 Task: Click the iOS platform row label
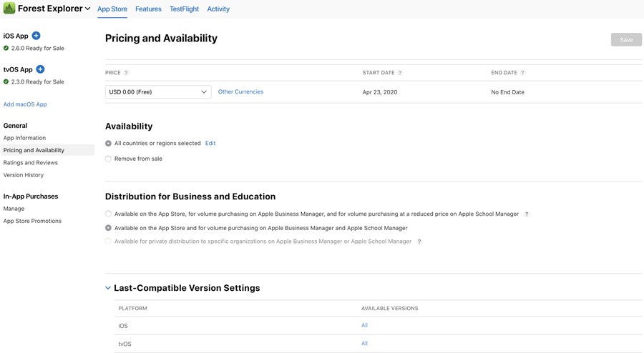tap(123, 326)
